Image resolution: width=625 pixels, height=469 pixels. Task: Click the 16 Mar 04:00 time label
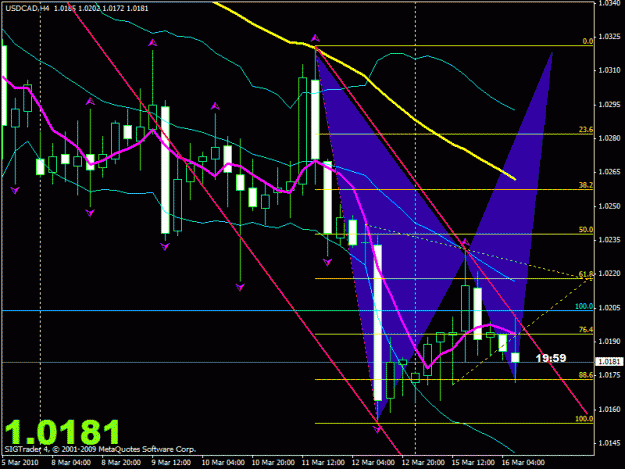click(x=523, y=462)
